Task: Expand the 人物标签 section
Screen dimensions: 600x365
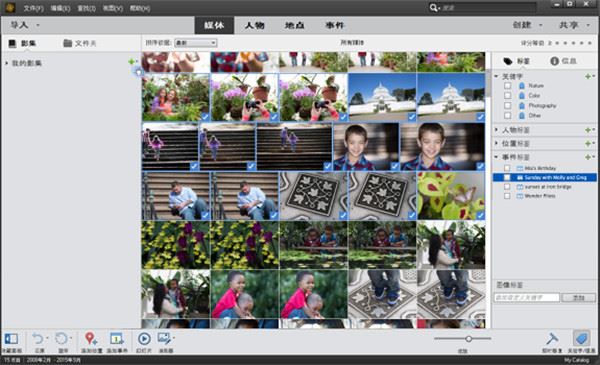Action: 497,130
